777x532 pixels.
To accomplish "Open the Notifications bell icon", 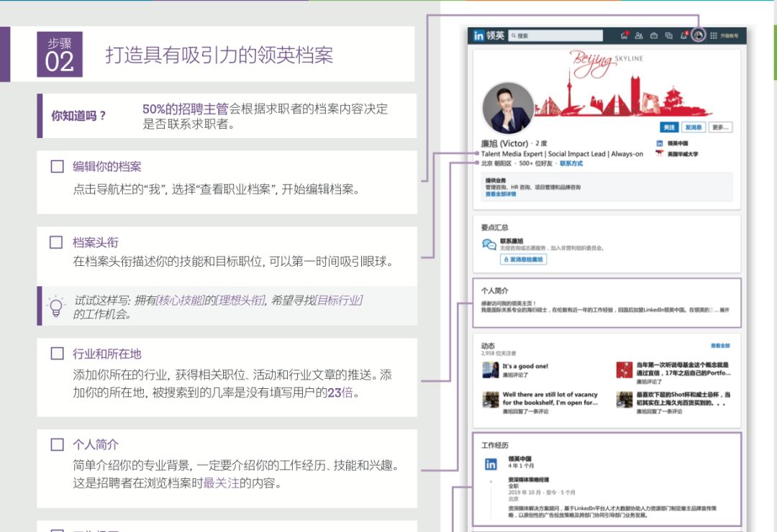I will pos(684,35).
